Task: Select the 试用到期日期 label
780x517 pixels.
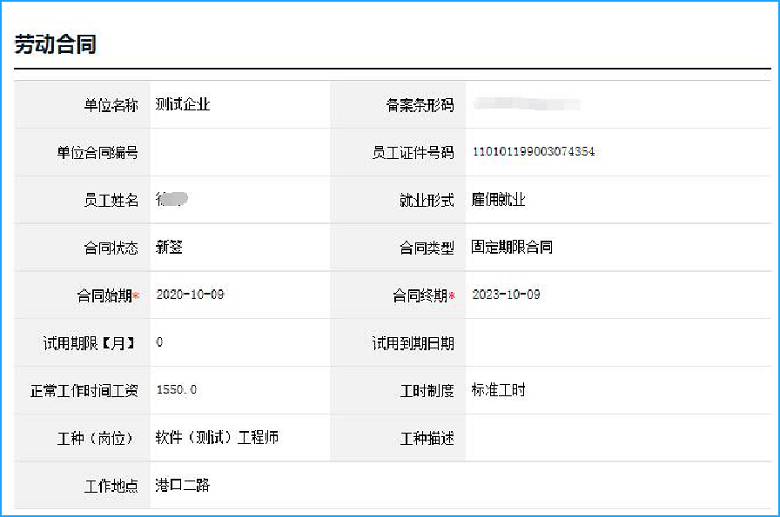Action: click(413, 343)
